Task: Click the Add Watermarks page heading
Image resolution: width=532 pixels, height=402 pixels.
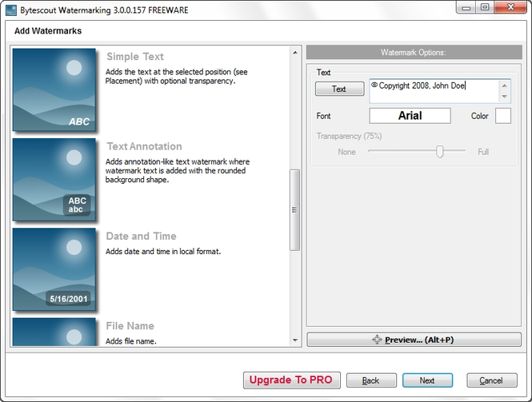Action: (x=48, y=31)
